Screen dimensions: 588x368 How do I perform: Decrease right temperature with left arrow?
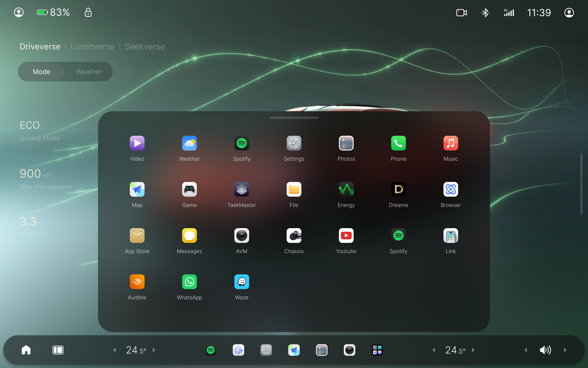pos(434,350)
